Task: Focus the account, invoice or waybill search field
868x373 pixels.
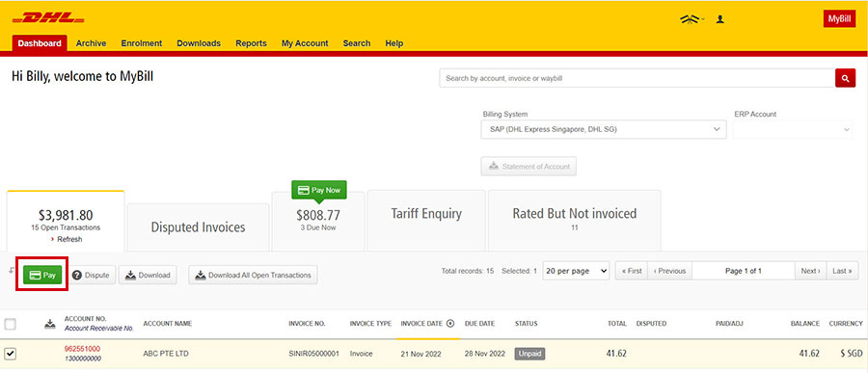Action: point(637,79)
